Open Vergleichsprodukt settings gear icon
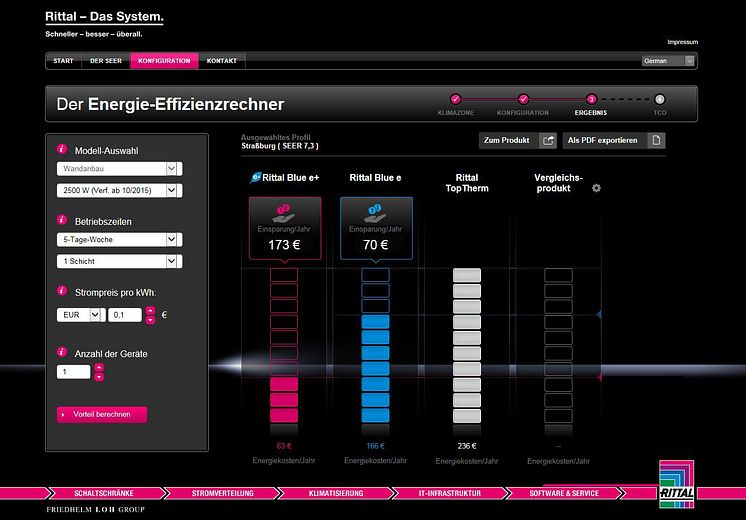 (596, 188)
